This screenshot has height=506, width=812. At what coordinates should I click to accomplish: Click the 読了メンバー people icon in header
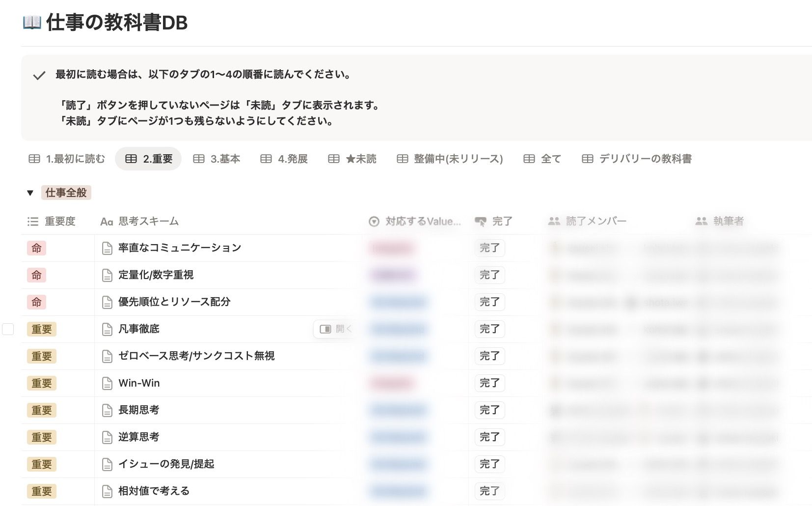coord(554,222)
